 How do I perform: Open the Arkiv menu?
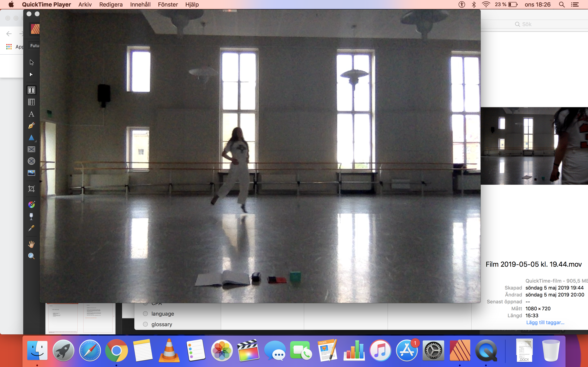[85, 4]
